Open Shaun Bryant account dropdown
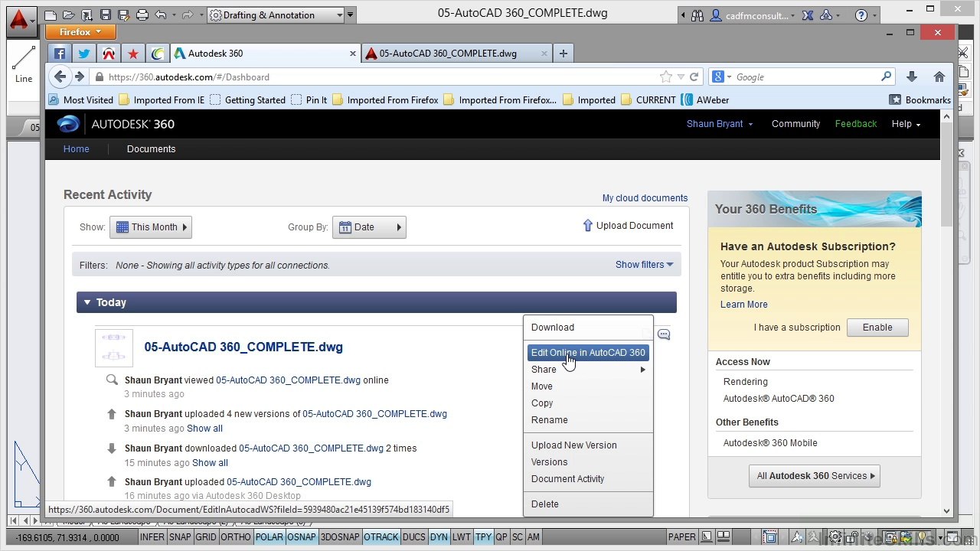Screen dimensions: 980x551 [720, 124]
